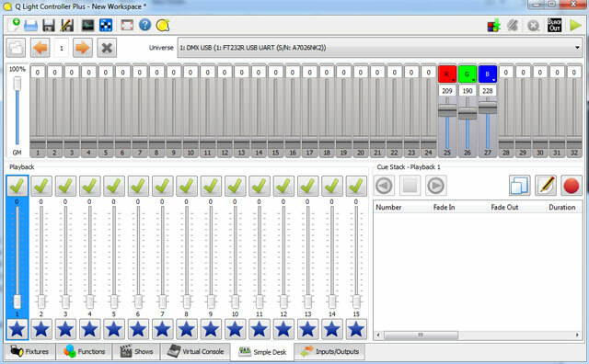Go to the previous cue in the cue stack
This screenshot has width=589, height=364.
[x=384, y=186]
